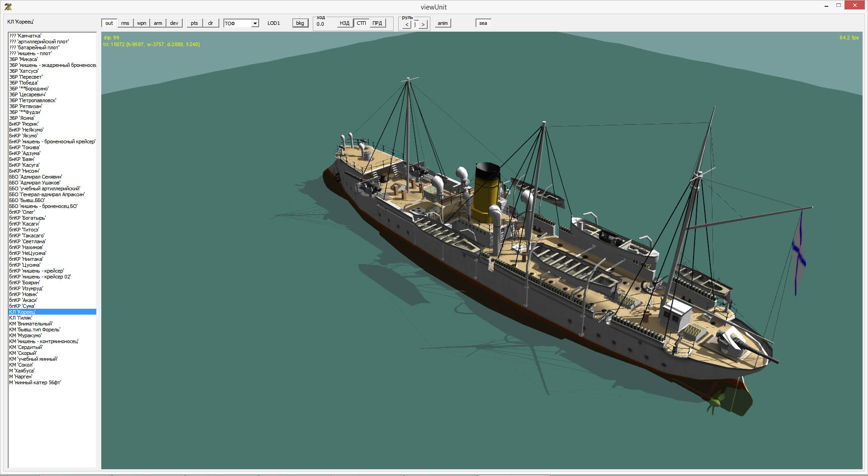Turn rudder right with '>' button
The height and width of the screenshot is (476, 868).
423,25
